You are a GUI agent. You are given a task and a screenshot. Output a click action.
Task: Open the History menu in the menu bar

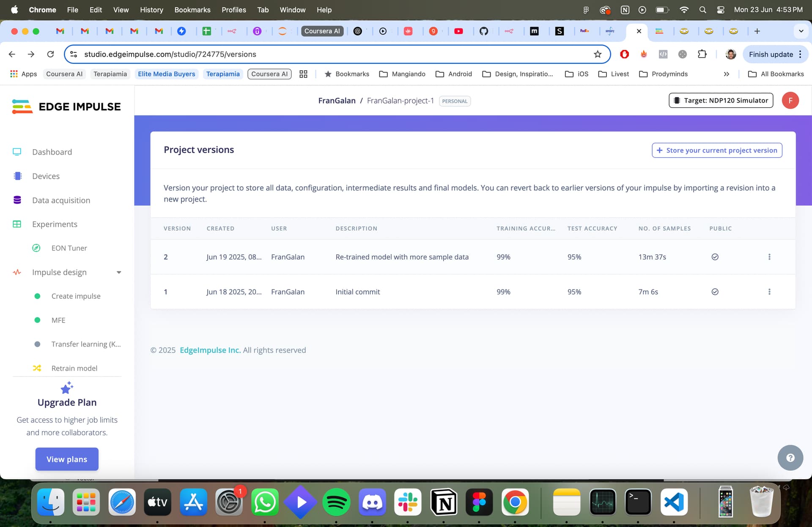coord(151,10)
